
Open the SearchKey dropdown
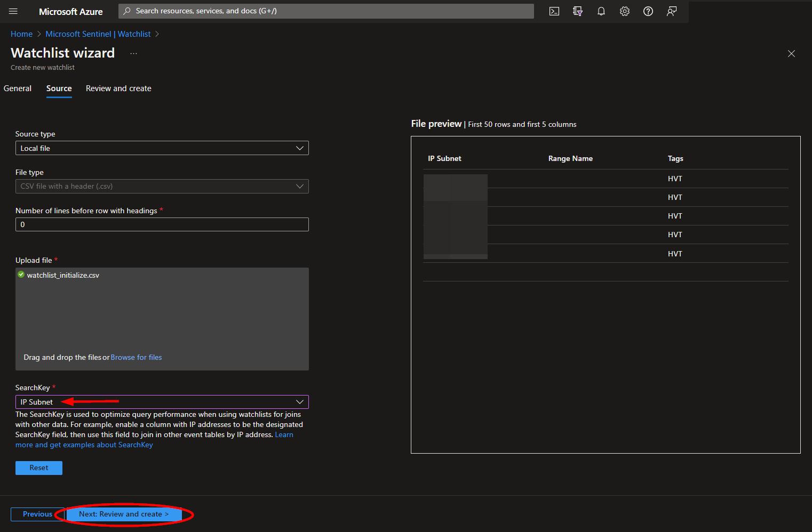point(162,402)
